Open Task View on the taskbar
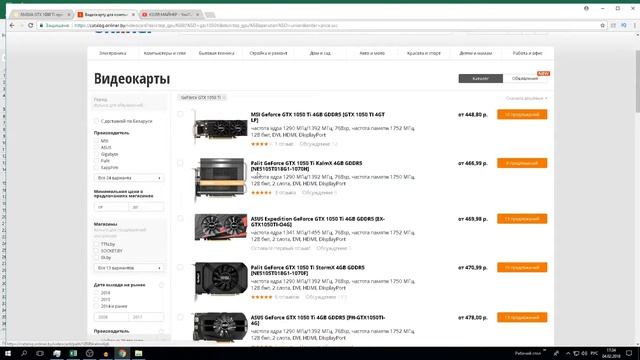Image resolution: width=640 pixels, height=360 pixels. 40,353
